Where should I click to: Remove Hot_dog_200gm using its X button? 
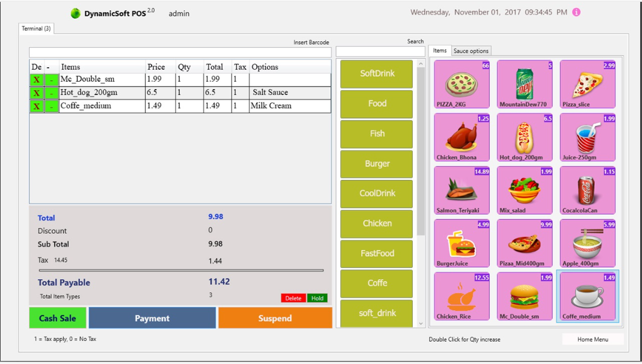pyautogui.click(x=37, y=92)
